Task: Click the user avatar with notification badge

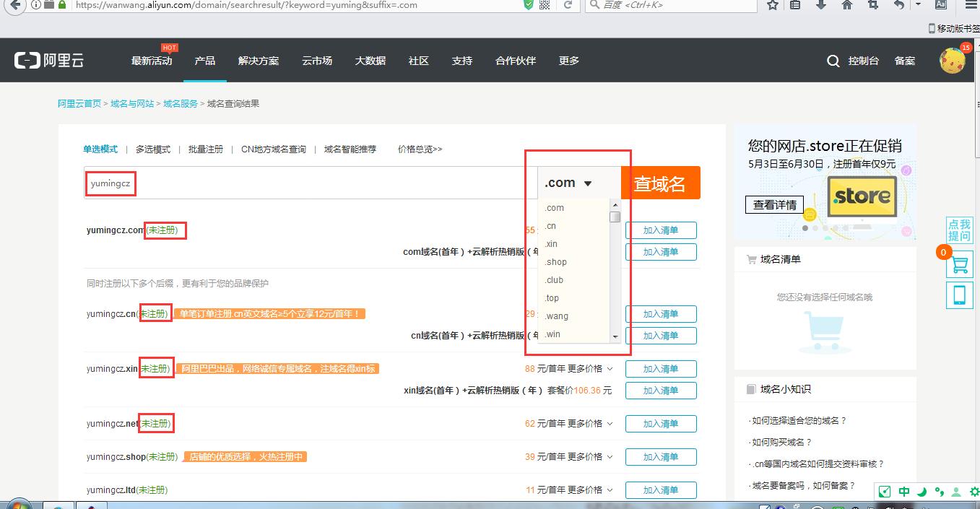Action: click(952, 61)
